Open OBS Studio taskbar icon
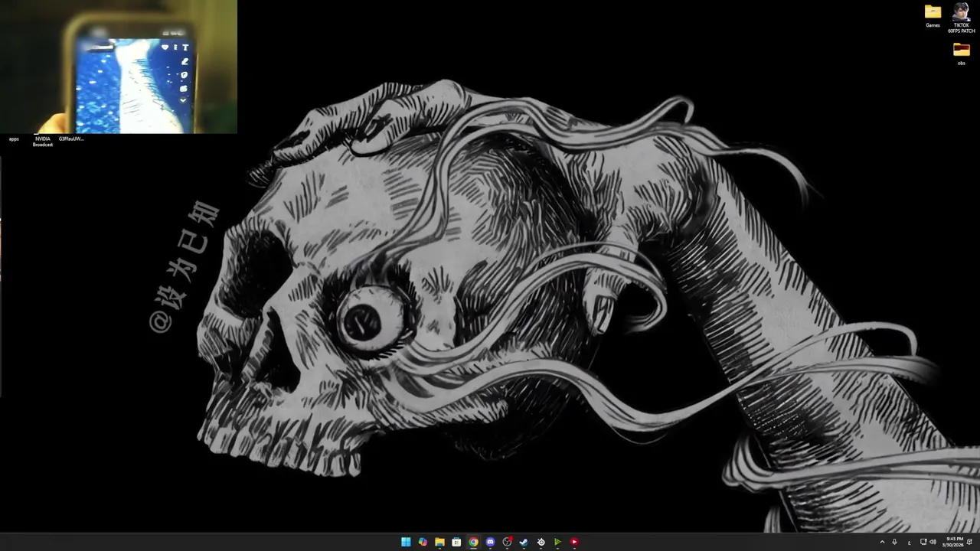This screenshot has height=551, width=980. 507,542
